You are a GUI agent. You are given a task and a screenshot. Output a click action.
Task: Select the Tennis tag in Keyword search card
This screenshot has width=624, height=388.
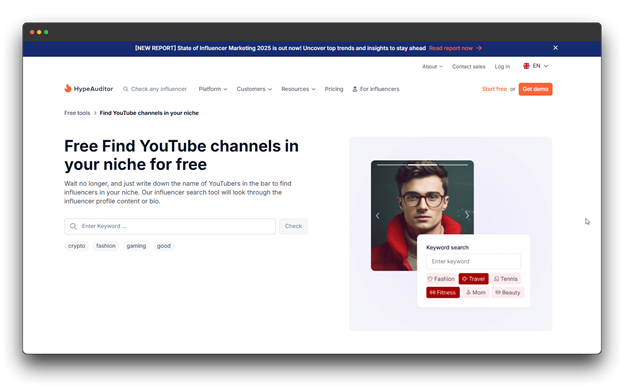(506, 279)
